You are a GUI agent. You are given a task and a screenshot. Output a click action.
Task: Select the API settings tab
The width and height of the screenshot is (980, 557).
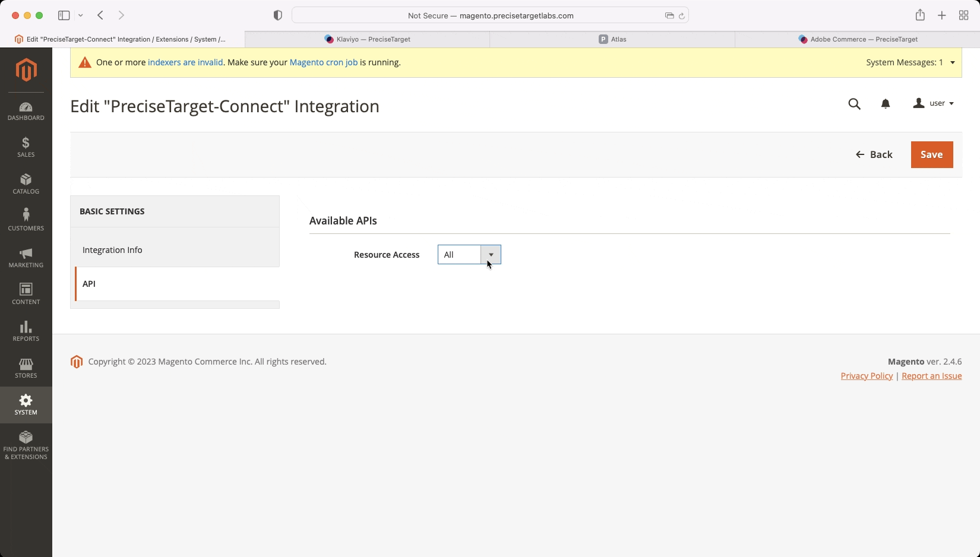coord(178,284)
